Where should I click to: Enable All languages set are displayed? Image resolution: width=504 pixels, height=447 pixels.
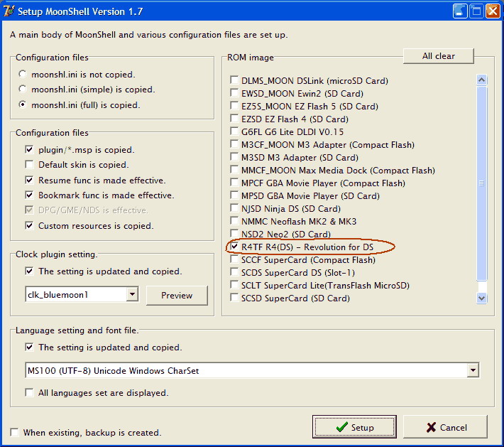pyautogui.click(x=29, y=392)
